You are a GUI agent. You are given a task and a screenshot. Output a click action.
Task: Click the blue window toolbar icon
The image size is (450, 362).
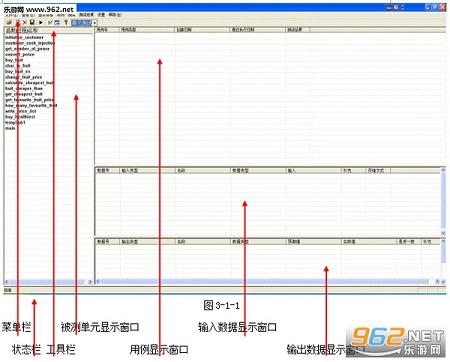57,22
